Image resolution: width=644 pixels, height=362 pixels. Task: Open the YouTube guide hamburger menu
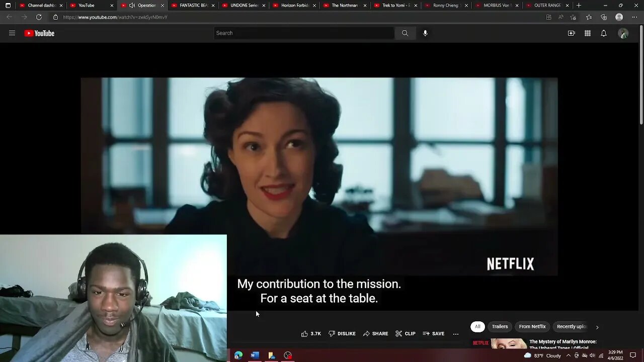point(12,33)
